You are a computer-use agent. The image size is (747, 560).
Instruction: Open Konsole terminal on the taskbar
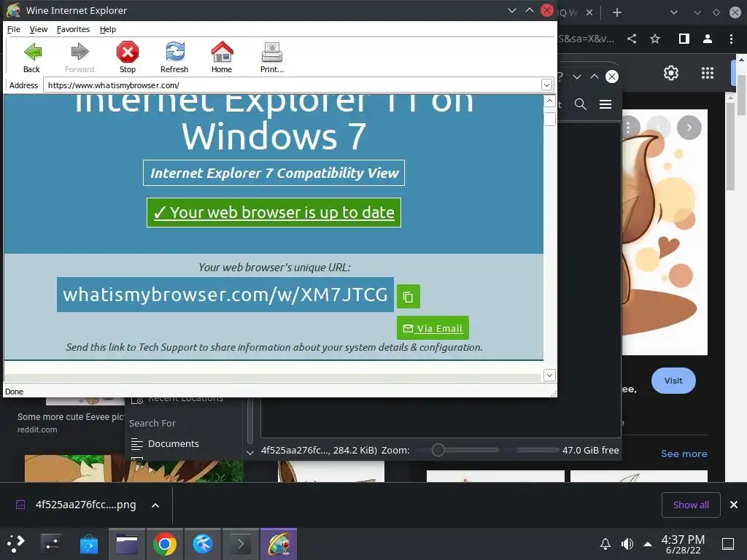click(x=241, y=544)
